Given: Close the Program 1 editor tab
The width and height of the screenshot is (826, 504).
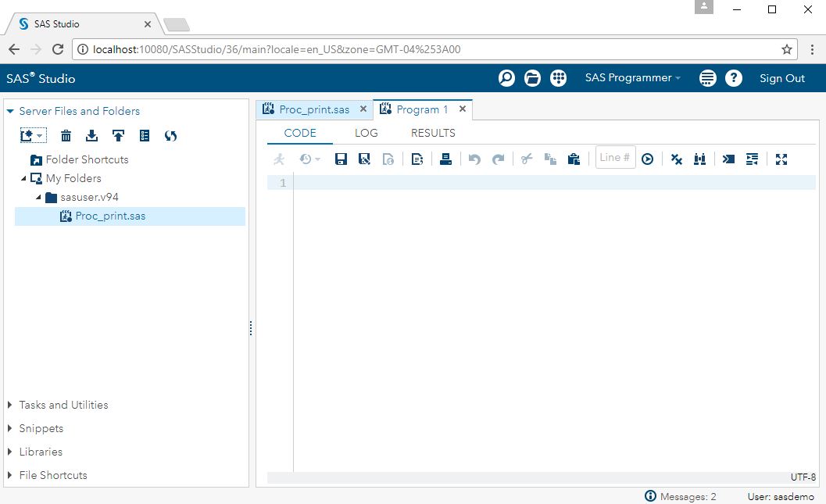Looking at the screenshot, I should click(x=463, y=109).
